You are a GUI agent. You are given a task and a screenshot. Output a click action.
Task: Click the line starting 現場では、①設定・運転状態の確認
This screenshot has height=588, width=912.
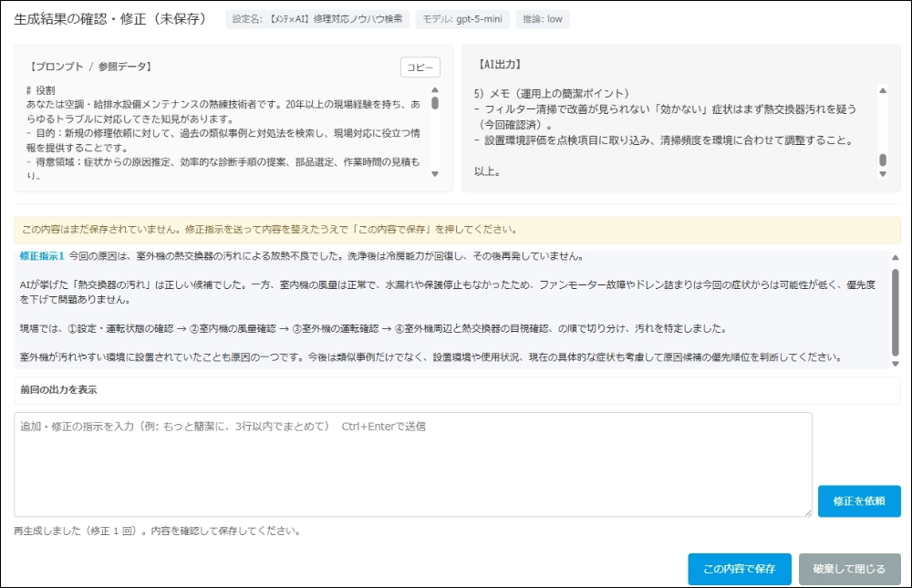[x=374, y=328]
